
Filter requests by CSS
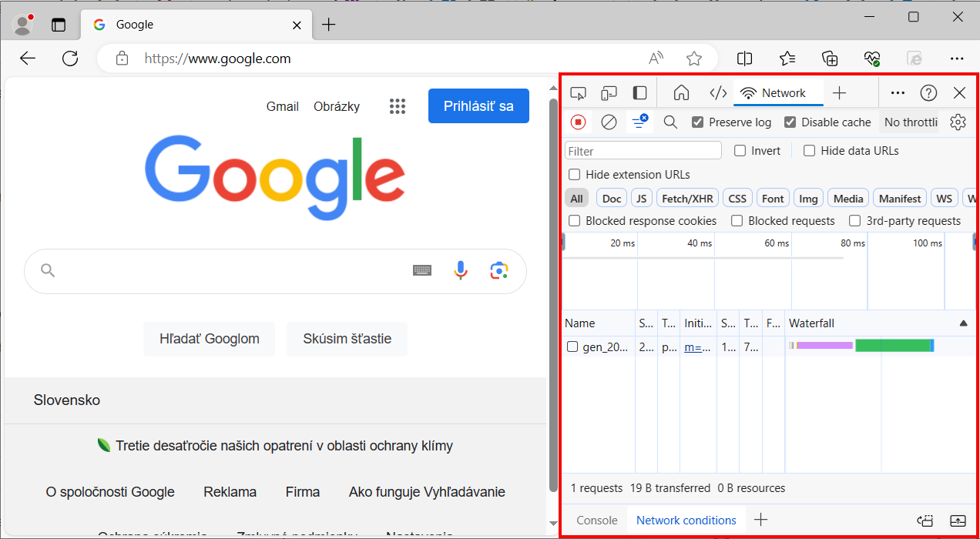pyautogui.click(x=737, y=199)
